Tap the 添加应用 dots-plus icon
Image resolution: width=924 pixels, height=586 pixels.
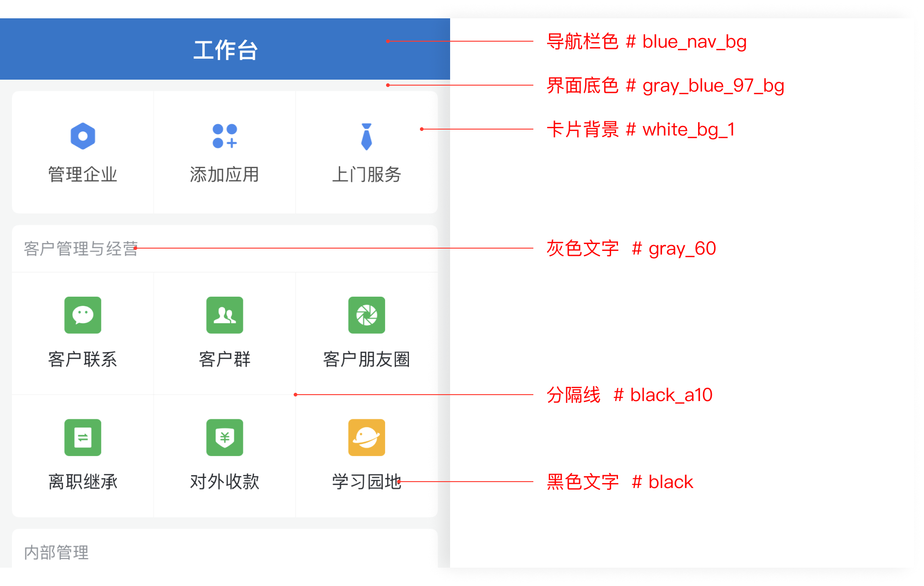coord(225,136)
